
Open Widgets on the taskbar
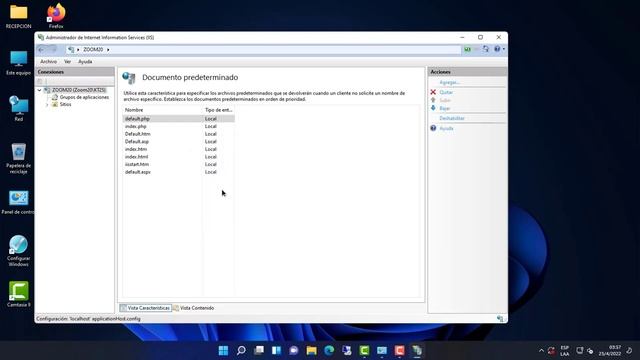click(x=276, y=350)
